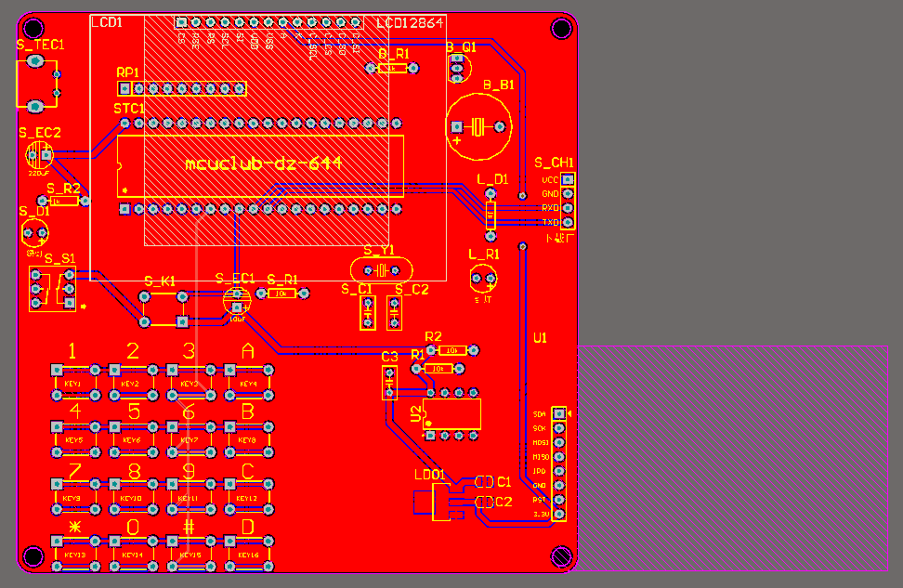Select keypad legend letter B
The image size is (903, 588).
click(248, 412)
